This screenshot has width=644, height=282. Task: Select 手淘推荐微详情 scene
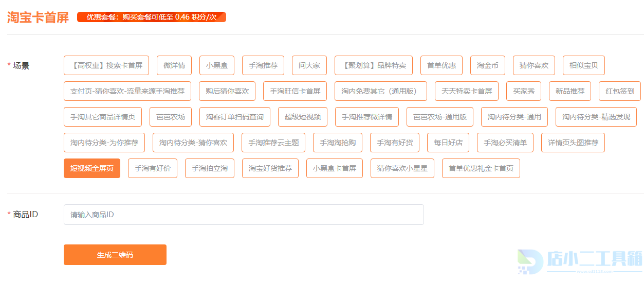(x=367, y=117)
